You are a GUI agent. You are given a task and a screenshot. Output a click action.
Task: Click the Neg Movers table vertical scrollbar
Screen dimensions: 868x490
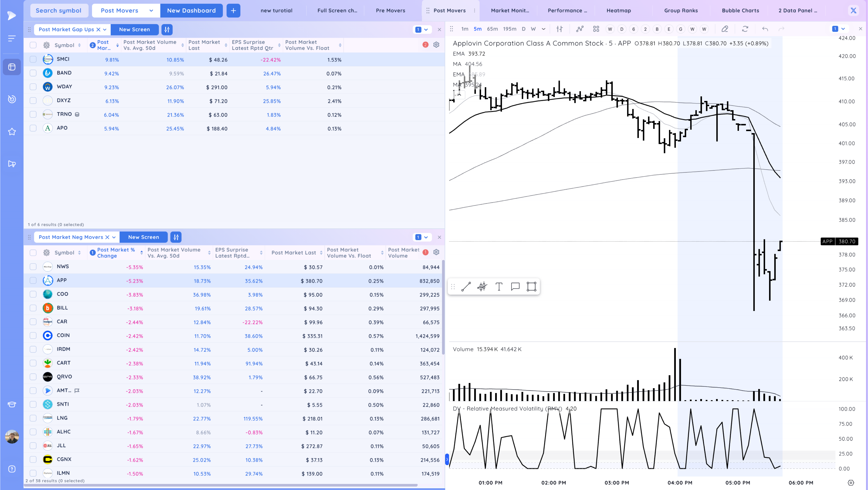[443, 307]
